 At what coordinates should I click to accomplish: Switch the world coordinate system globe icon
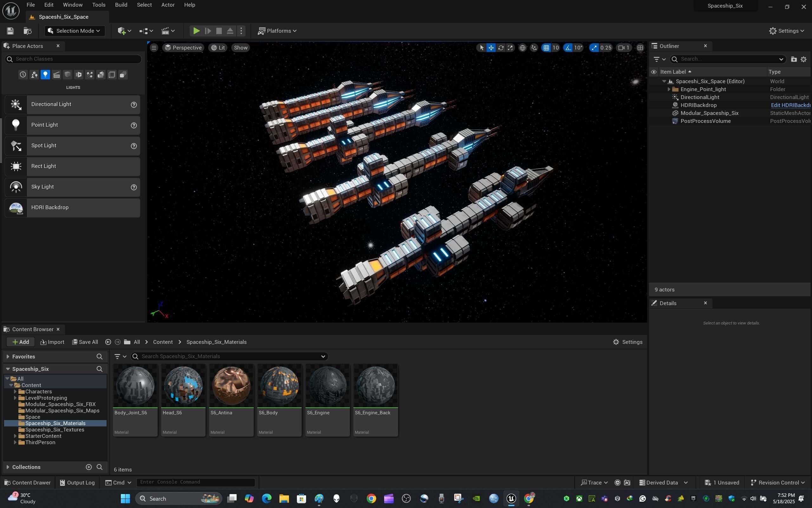522,48
